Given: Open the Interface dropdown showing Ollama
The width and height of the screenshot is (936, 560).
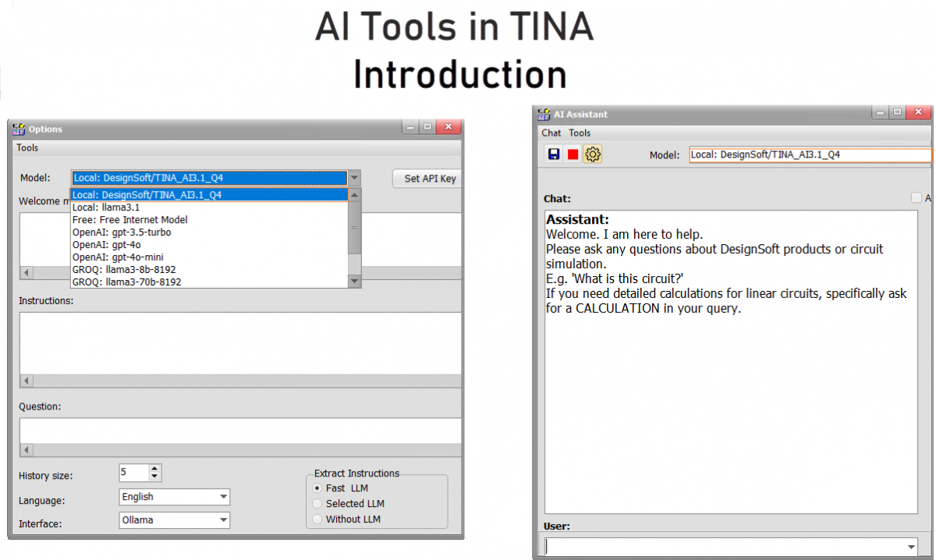Looking at the screenshot, I should pos(175,520).
